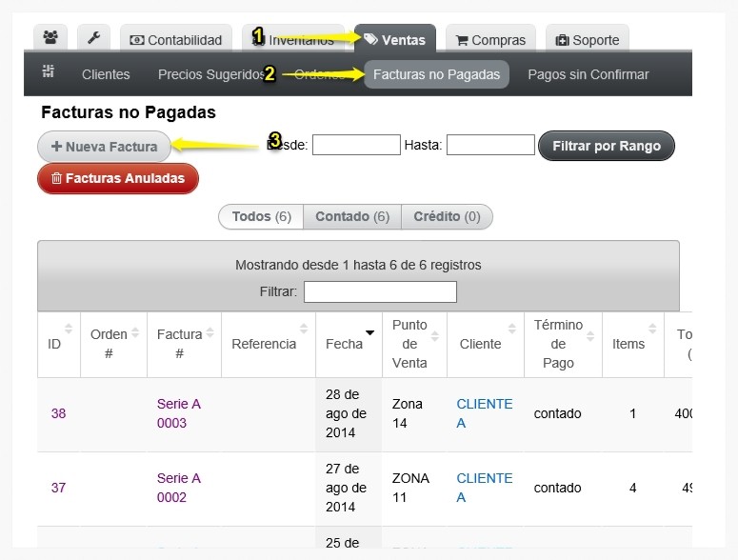Sort by Referencia column arrows

coord(304,328)
